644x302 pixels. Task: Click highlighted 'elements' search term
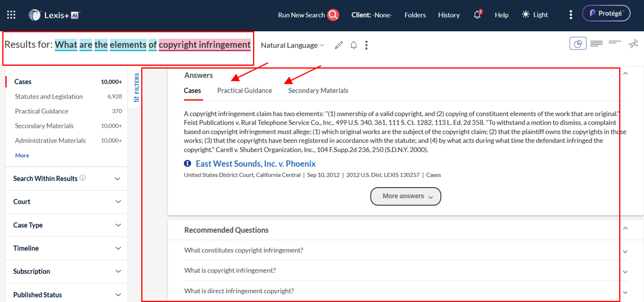click(x=128, y=44)
